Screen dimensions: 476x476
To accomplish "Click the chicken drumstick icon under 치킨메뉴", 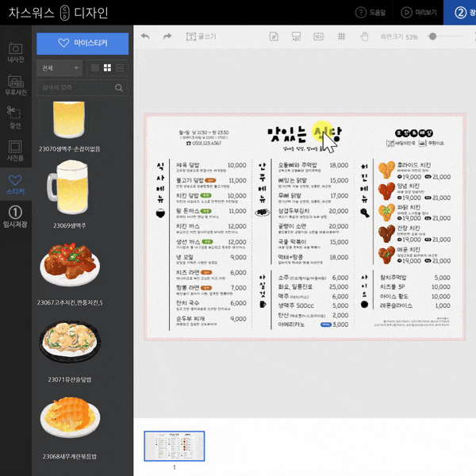I will pos(365,213).
